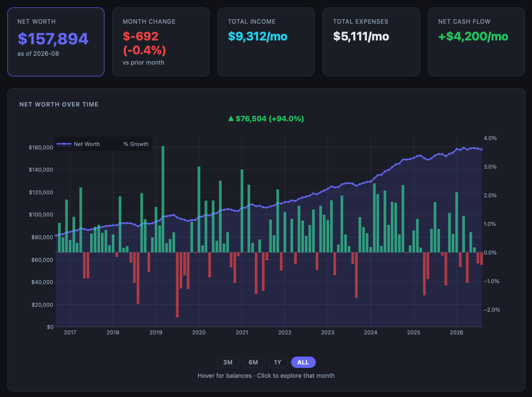Click the $0 y-axis label

(x=50, y=327)
